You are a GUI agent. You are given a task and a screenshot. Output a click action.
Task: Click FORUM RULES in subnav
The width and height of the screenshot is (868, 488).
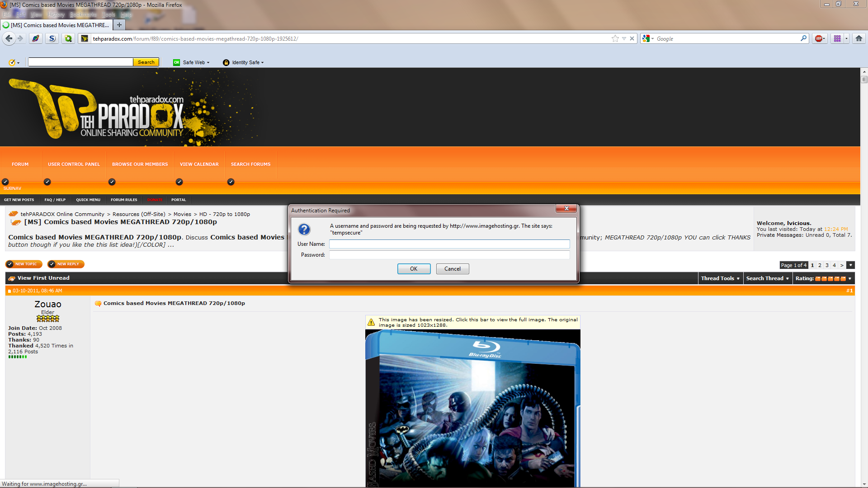coord(124,200)
